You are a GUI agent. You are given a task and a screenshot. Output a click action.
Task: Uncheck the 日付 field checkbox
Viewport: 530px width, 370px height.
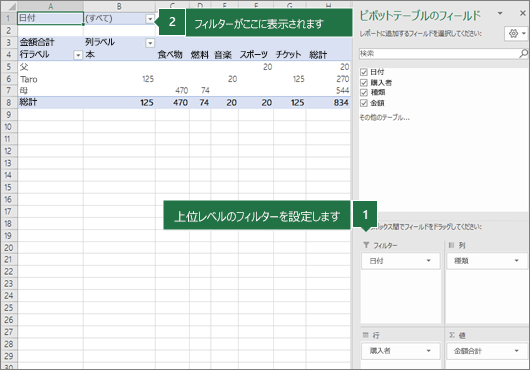[x=364, y=72]
